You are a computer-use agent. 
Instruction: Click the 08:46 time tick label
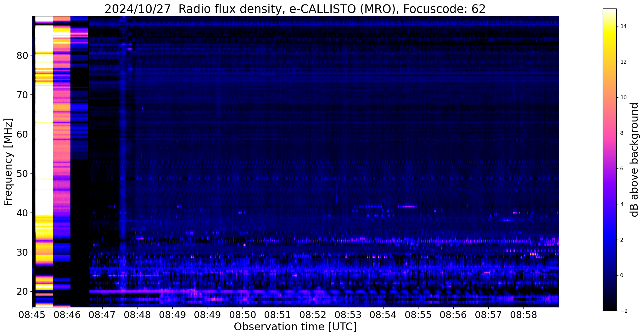coord(67,315)
